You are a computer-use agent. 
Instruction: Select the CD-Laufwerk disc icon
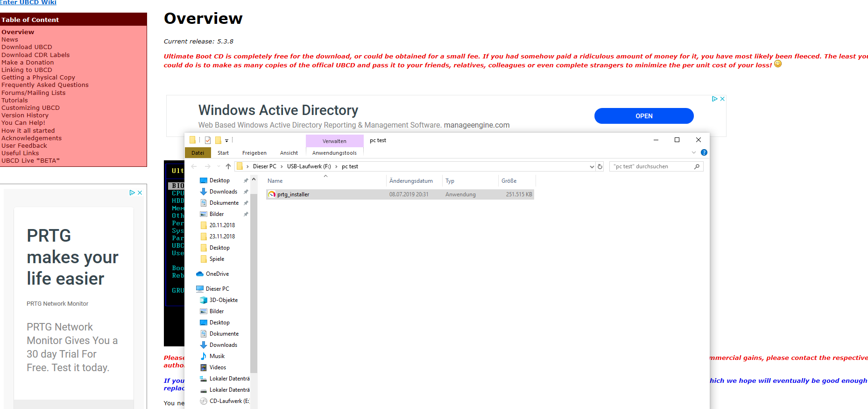tap(204, 401)
